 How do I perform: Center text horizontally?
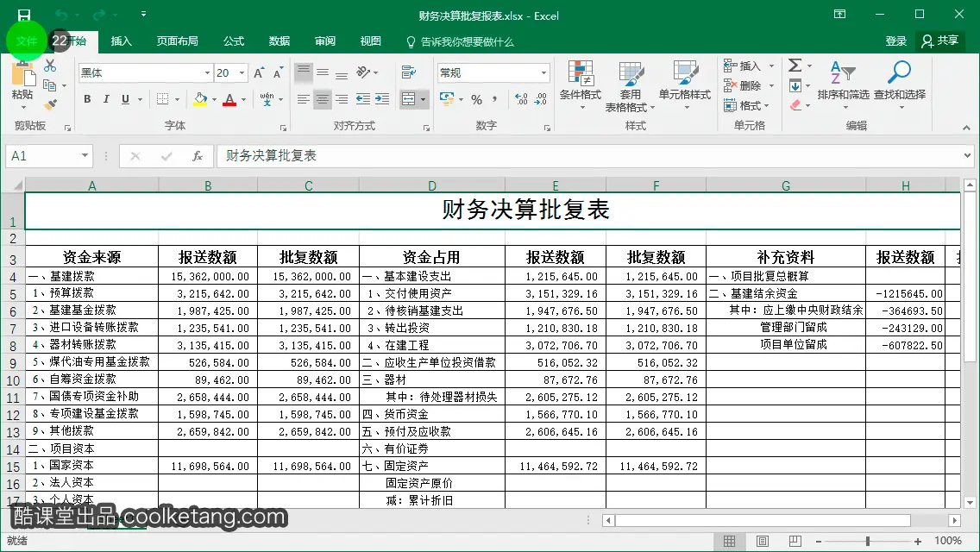(323, 99)
